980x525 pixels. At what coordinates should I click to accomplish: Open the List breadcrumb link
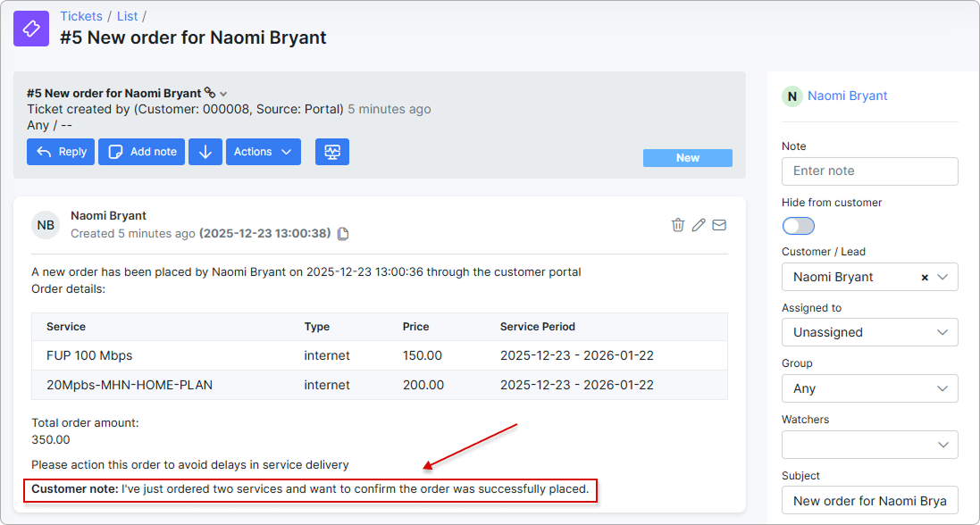(x=128, y=16)
